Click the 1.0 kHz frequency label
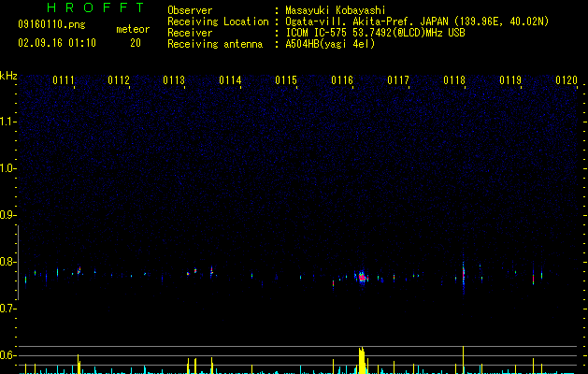This screenshot has width=588, height=374. click(8, 168)
